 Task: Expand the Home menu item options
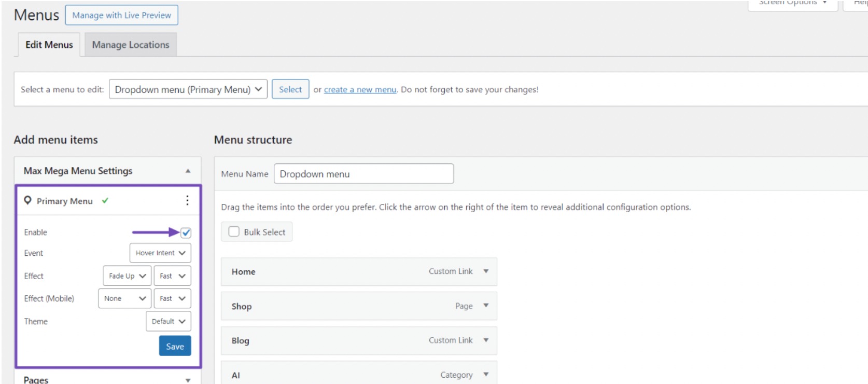pyautogui.click(x=486, y=271)
